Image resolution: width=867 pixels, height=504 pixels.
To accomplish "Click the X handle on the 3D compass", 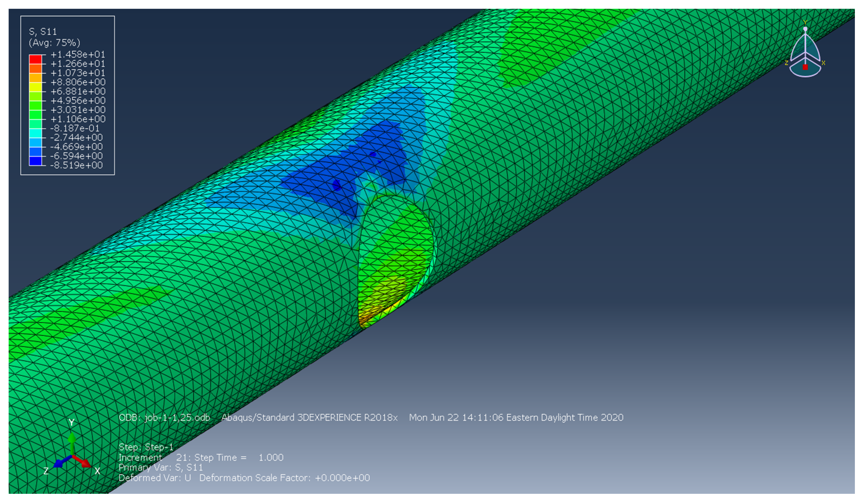I will (823, 63).
